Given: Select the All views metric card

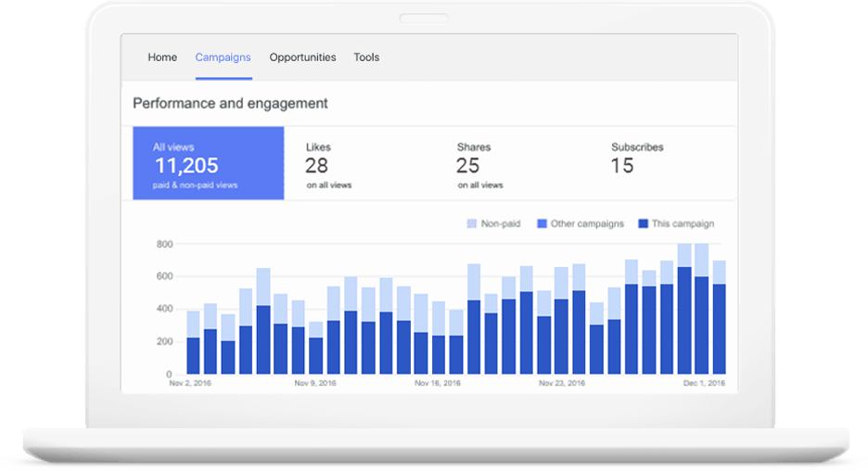Looking at the screenshot, I should (208, 163).
